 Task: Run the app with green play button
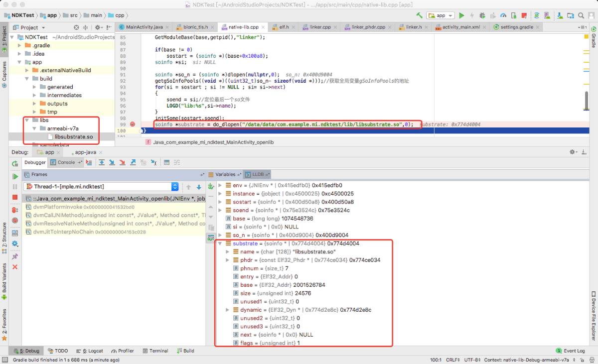click(461, 15)
